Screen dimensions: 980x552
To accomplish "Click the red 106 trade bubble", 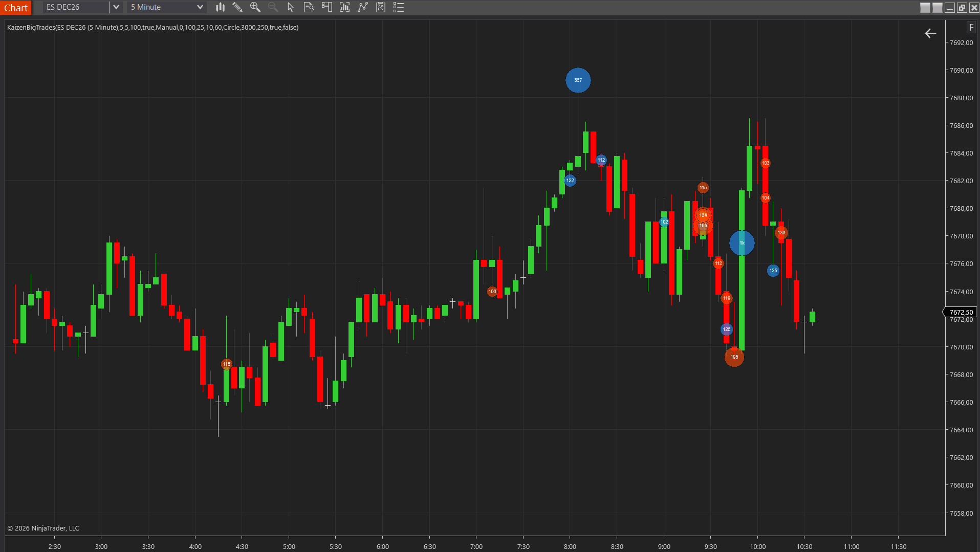I will point(492,292).
